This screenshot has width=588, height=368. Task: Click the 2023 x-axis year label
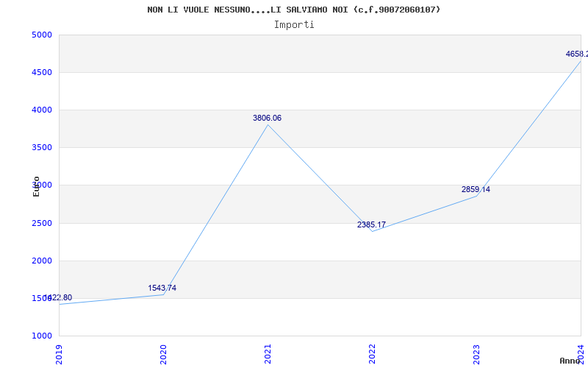(476, 355)
